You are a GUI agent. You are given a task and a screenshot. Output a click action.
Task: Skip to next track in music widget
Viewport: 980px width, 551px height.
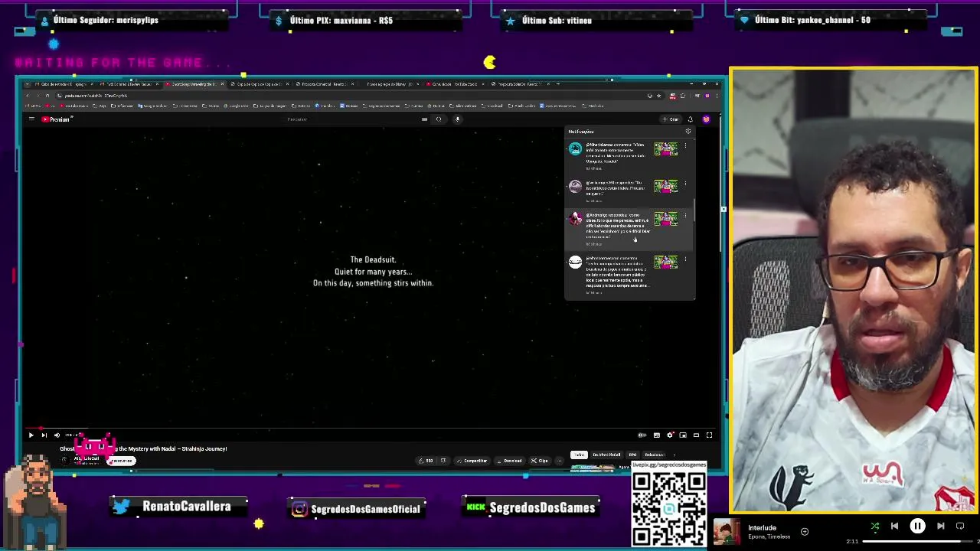point(940,527)
